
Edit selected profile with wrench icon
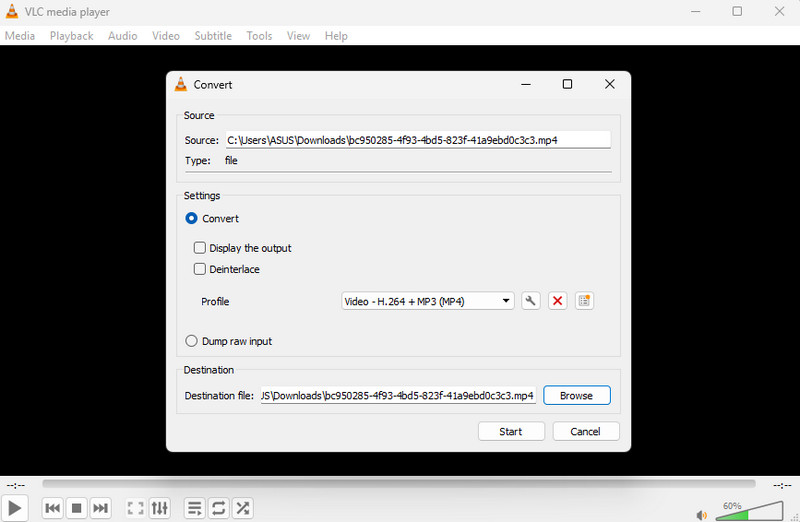(531, 301)
